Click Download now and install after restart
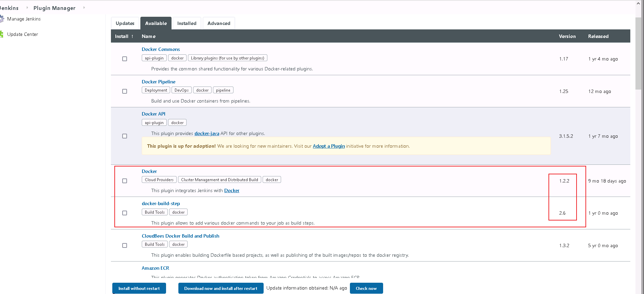The width and height of the screenshot is (644, 294). click(x=221, y=288)
